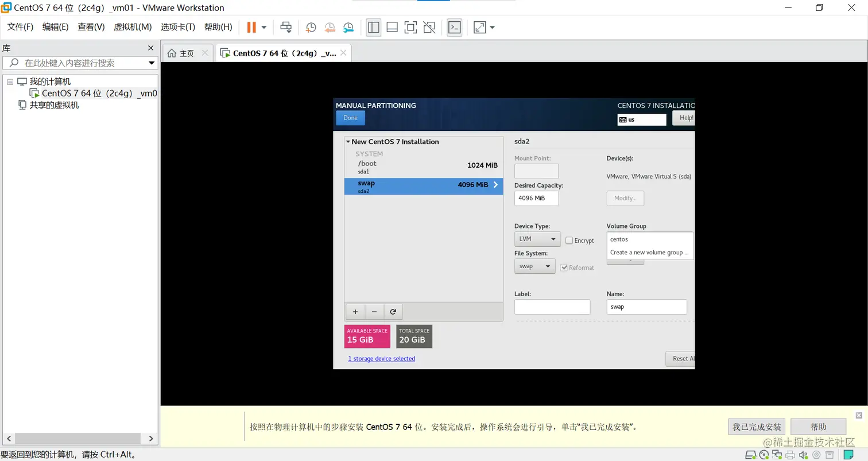Image resolution: width=868 pixels, height=461 pixels.
Task: Click the AVAILABLE SPACE 15 GiB box
Action: tap(367, 336)
